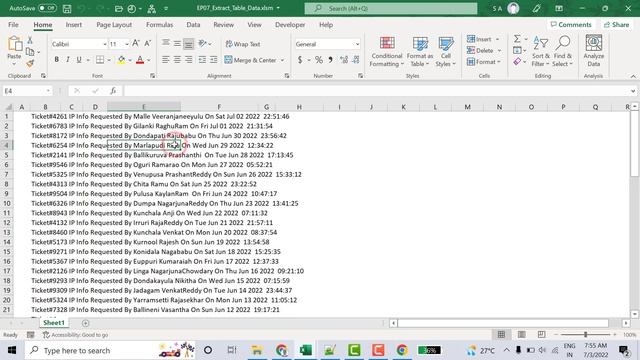The height and width of the screenshot is (360, 640).
Task: Increase Indent icon
Action: (213, 60)
